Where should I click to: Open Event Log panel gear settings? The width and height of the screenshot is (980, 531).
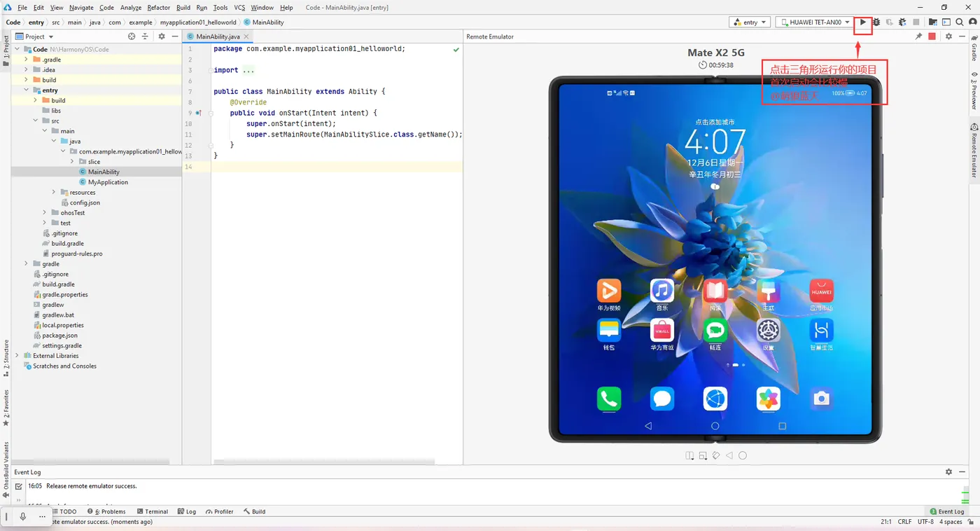[949, 472]
